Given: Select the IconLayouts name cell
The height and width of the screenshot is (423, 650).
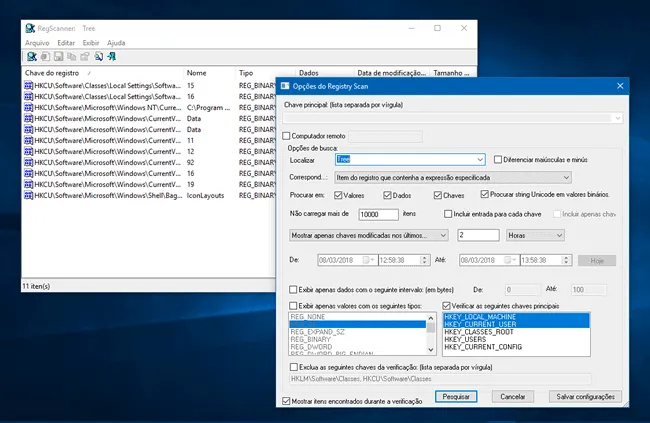Looking at the screenshot, I should 205,195.
